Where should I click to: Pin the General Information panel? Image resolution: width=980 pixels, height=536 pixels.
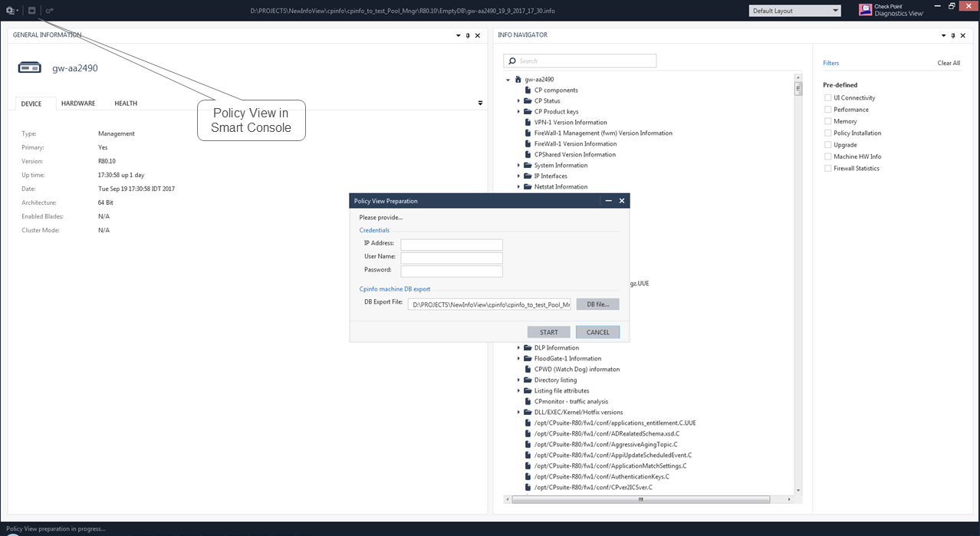coord(468,35)
